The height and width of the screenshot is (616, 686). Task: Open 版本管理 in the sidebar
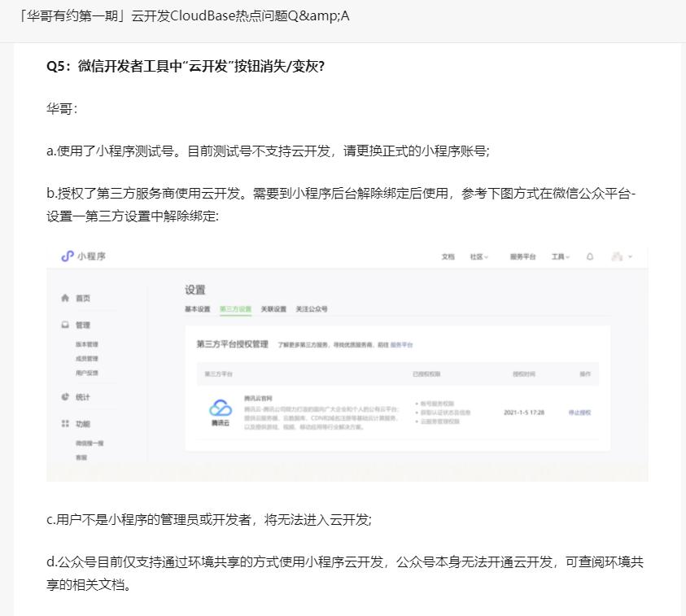[x=86, y=344]
